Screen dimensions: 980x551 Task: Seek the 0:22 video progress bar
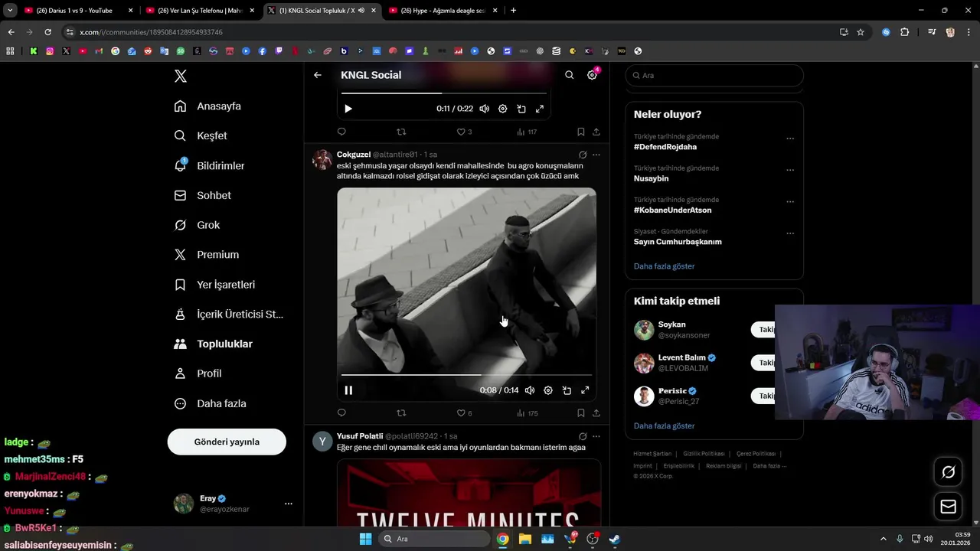pyautogui.click(x=443, y=93)
